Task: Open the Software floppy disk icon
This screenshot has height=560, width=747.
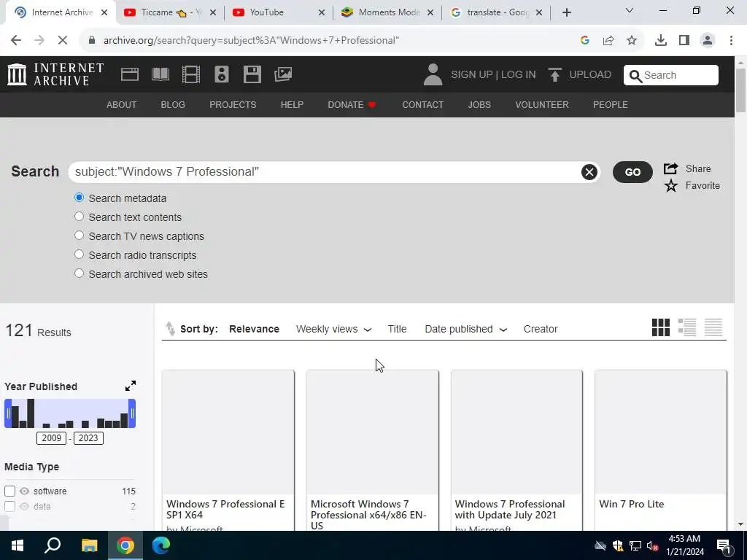Action: 252,74
